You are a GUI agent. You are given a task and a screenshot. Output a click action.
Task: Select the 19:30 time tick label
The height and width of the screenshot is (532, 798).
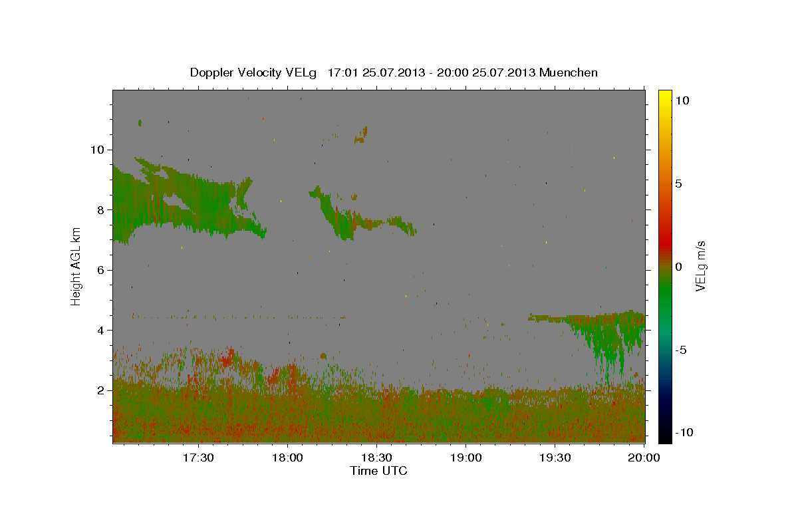pos(555,458)
